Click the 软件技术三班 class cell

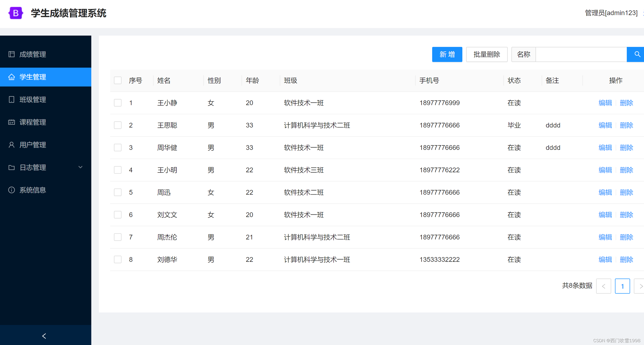pyautogui.click(x=304, y=170)
